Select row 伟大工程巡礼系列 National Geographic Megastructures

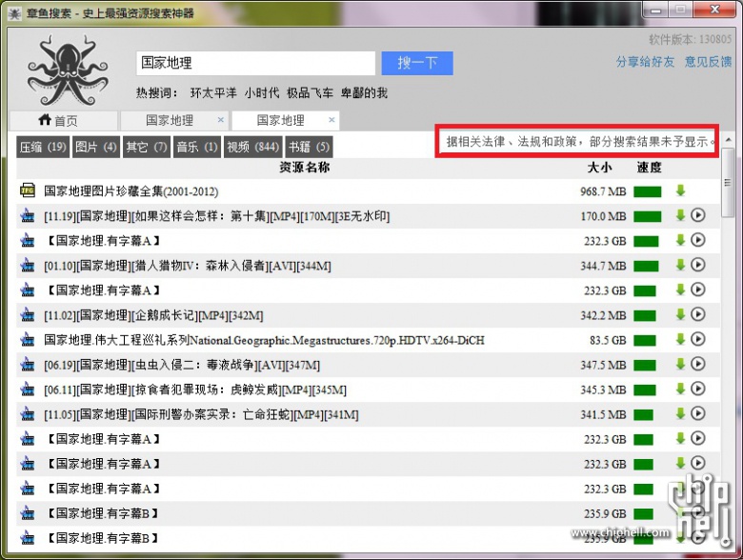369,340
